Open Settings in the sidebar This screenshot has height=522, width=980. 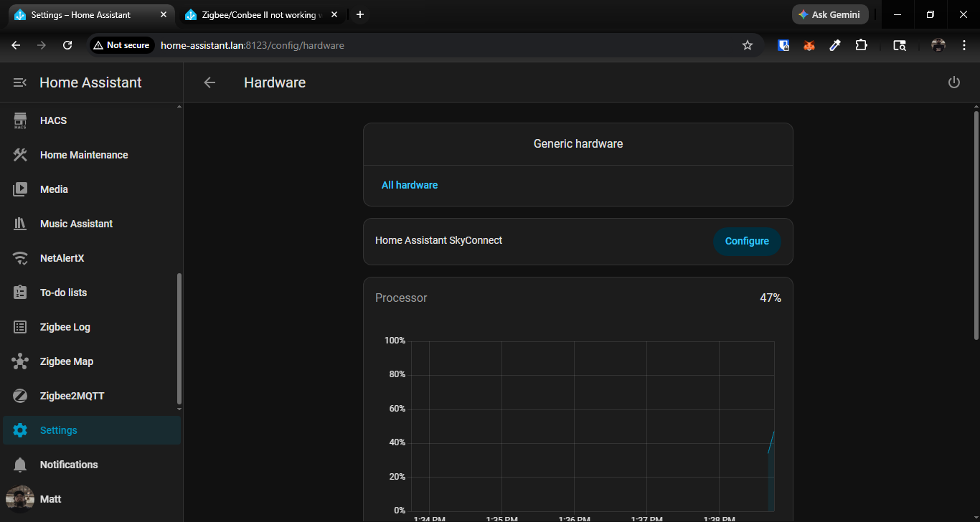pos(58,430)
